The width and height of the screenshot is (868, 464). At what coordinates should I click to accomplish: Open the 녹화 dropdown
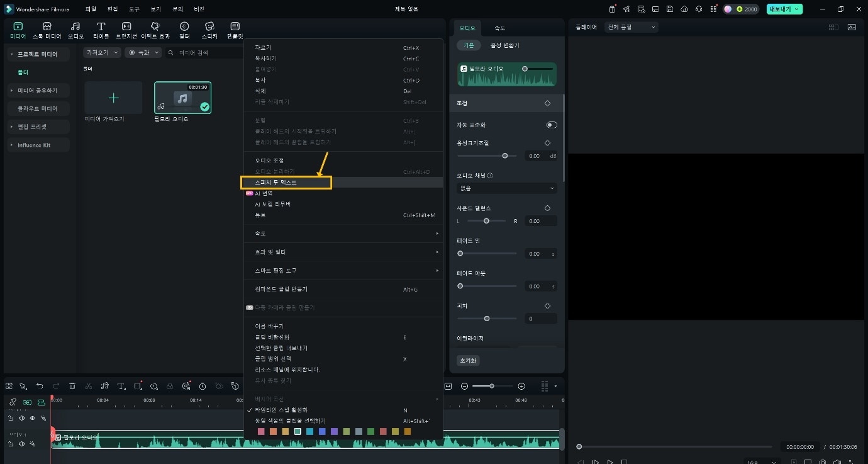pyautogui.click(x=143, y=53)
